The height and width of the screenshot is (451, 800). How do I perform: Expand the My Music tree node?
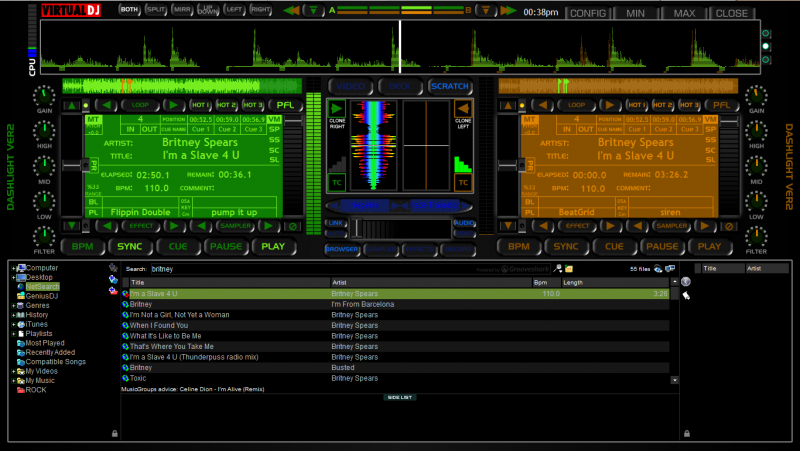pos(13,381)
